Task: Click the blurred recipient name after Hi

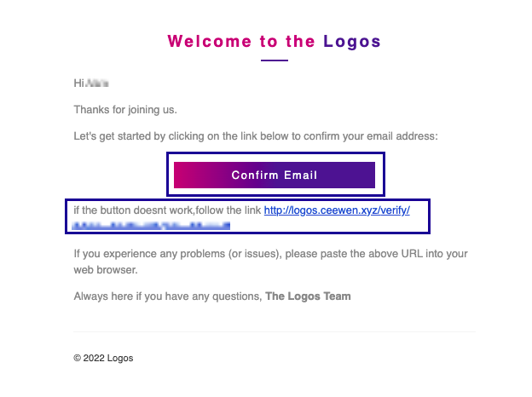Action: pos(97,83)
